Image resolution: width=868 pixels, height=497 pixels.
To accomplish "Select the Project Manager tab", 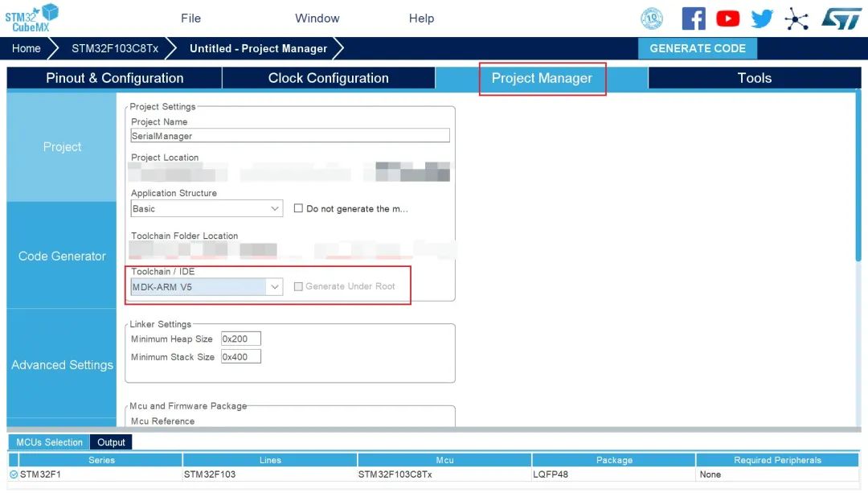I will tap(542, 78).
